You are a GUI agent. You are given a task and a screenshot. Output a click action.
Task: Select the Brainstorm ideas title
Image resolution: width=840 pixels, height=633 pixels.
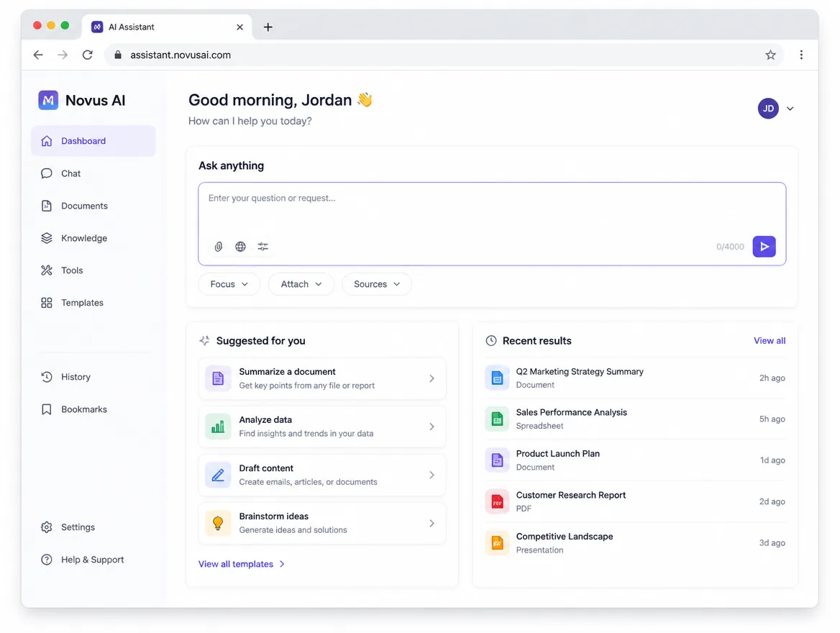(x=274, y=516)
